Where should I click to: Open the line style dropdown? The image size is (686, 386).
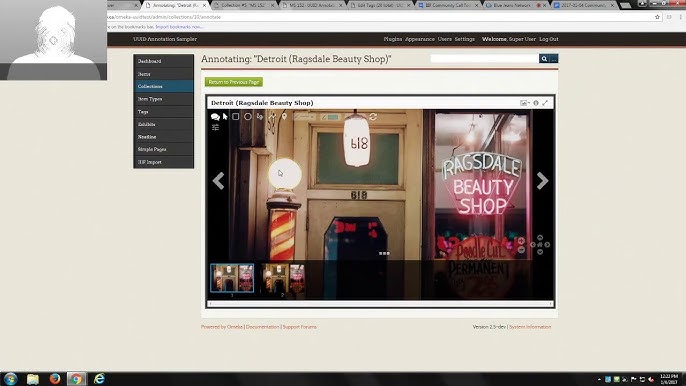pyautogui.click(x=304, y=117)
